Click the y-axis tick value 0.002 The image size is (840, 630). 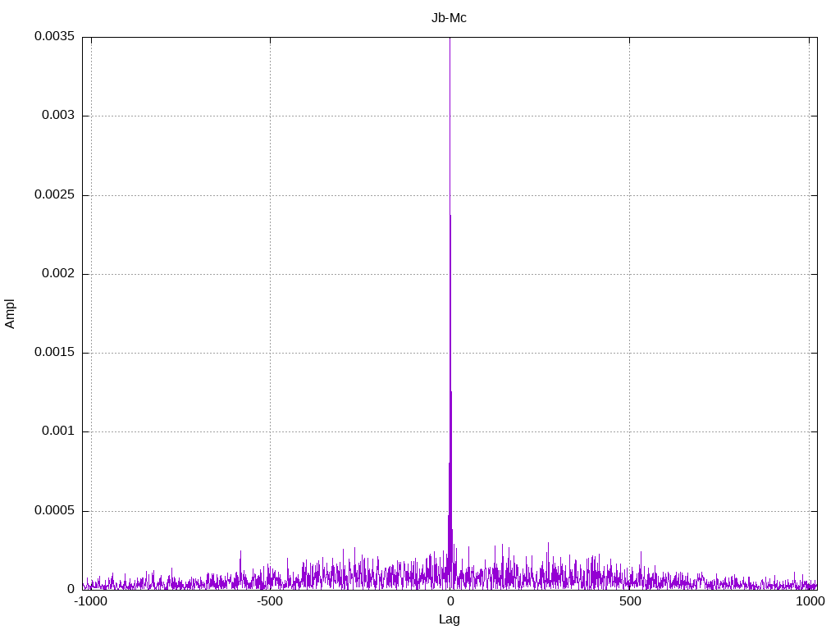click(x=58, y=273)
